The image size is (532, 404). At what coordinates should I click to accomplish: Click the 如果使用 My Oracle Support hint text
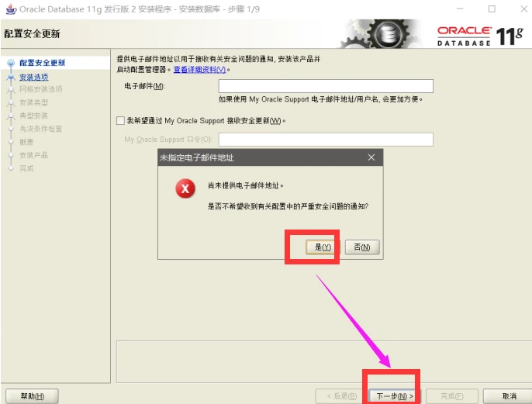tap(320, 99)
